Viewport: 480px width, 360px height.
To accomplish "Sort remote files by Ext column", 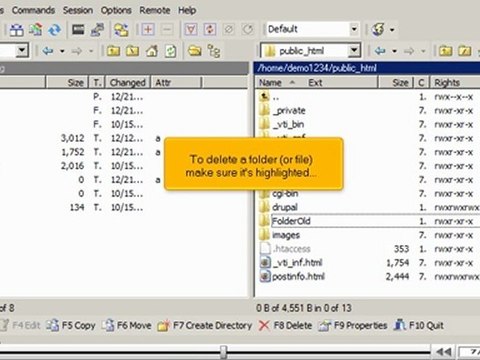I will click(x=315, y=82).
